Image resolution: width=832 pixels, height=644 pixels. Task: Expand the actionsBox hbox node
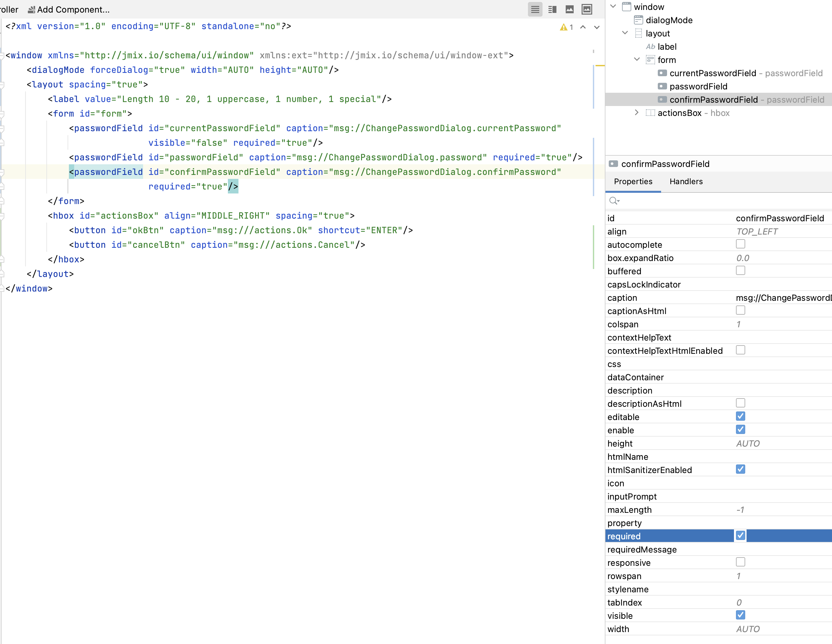click(637, 112)
